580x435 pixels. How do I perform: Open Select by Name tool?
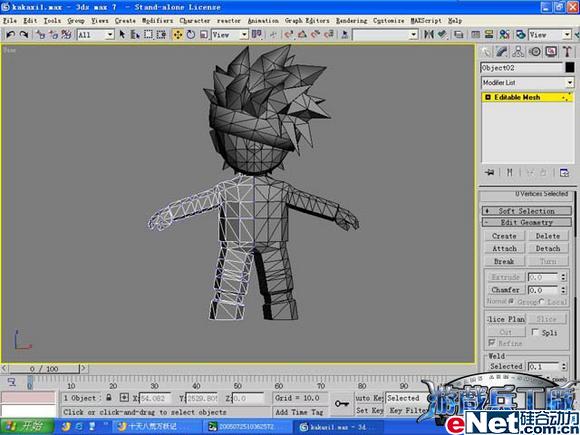135,35
